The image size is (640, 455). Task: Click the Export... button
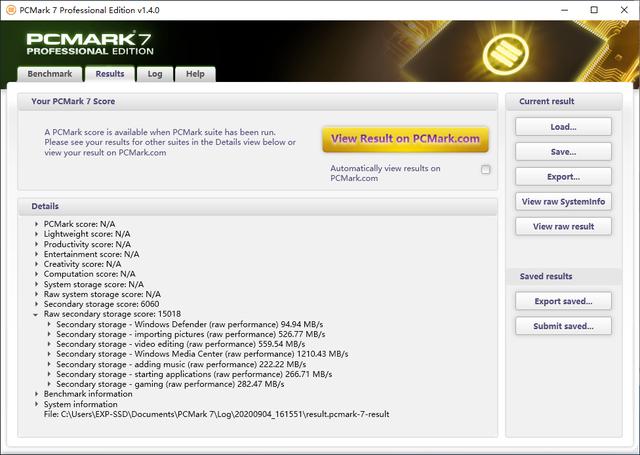[563, 177]
